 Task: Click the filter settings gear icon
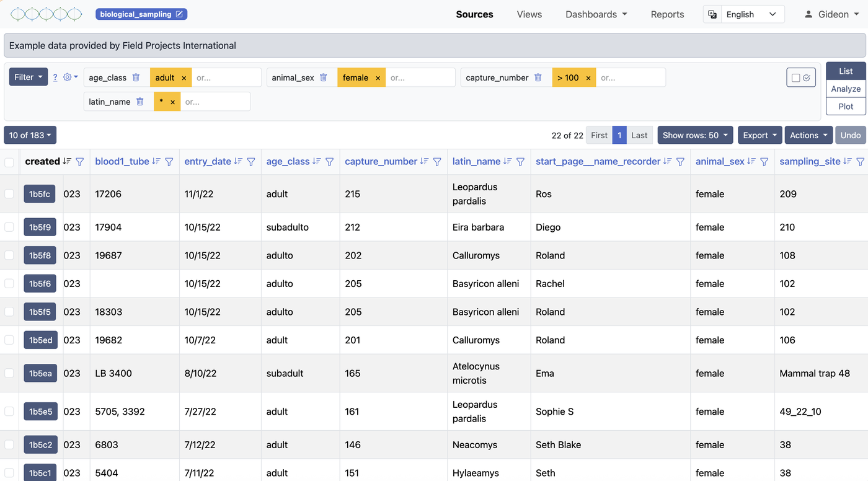coord(67,77)
